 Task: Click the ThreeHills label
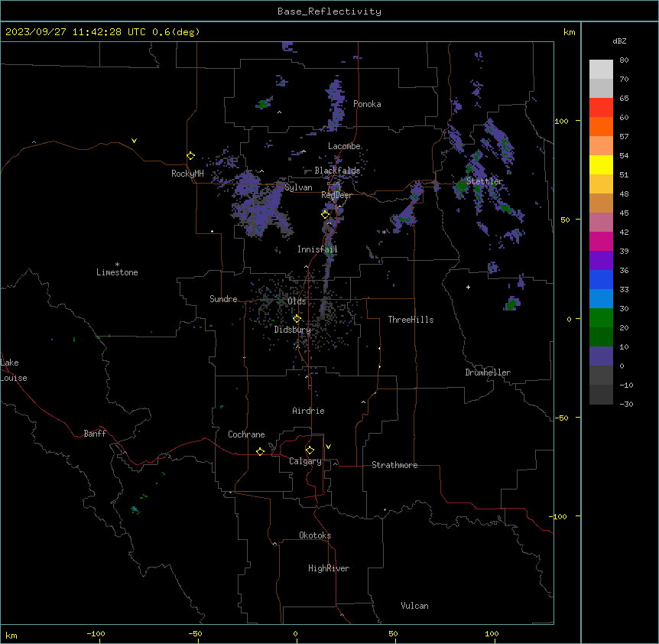click(x=411, y=320)
